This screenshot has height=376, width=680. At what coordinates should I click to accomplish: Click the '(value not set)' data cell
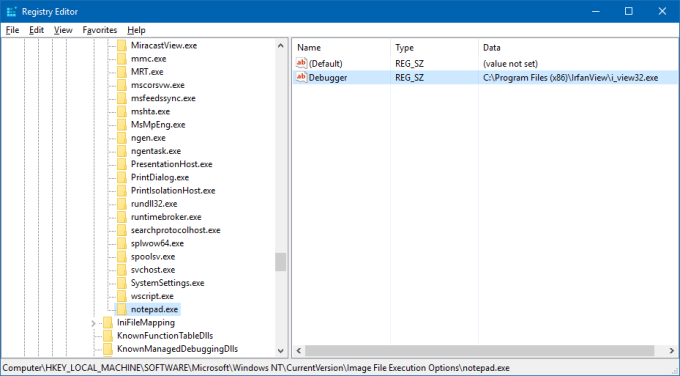510,64
